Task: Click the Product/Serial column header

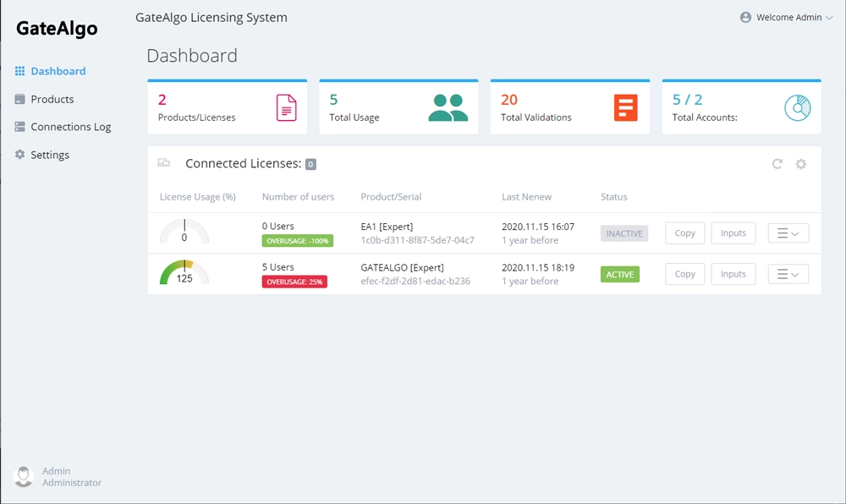Action: coord(391,197)
